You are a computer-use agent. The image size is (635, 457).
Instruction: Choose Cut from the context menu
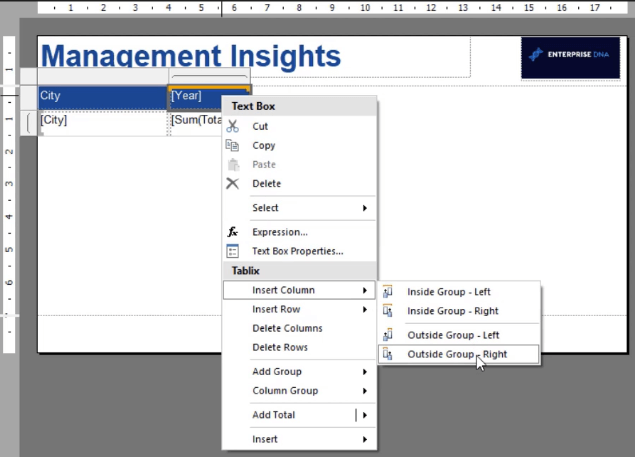click(x=300, y=126)
